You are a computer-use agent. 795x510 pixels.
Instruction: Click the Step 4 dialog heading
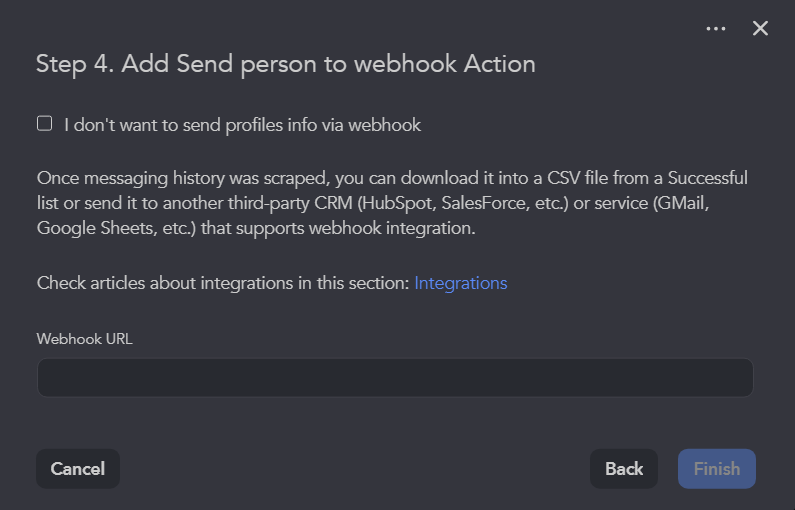pyautogui.click(x=286, y=64)
